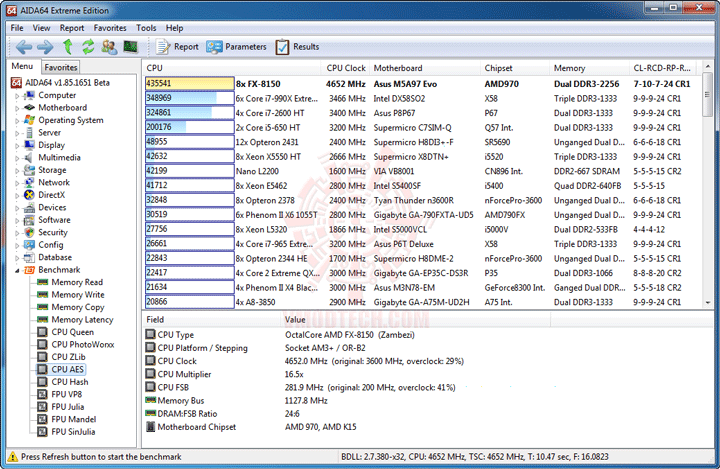Viewport: 720px width, 469px height.
Task: Select the Display monitor icon
Action: tap(29, 145)
